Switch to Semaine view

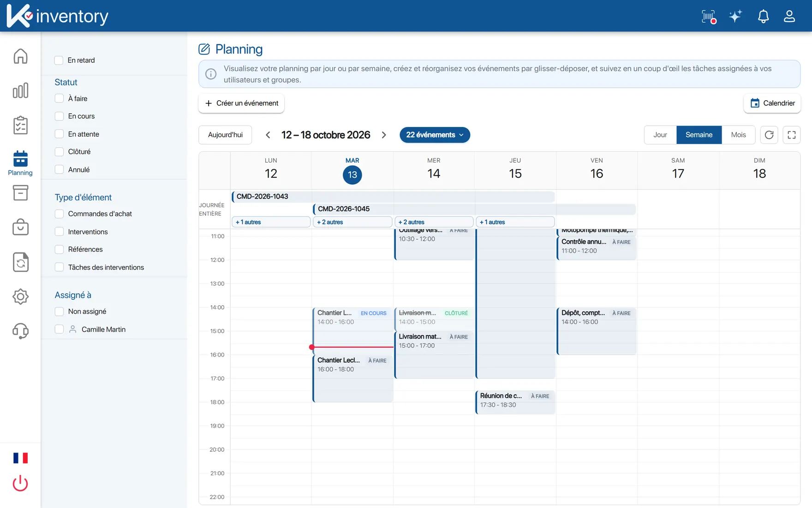click(x=699, y=135)
